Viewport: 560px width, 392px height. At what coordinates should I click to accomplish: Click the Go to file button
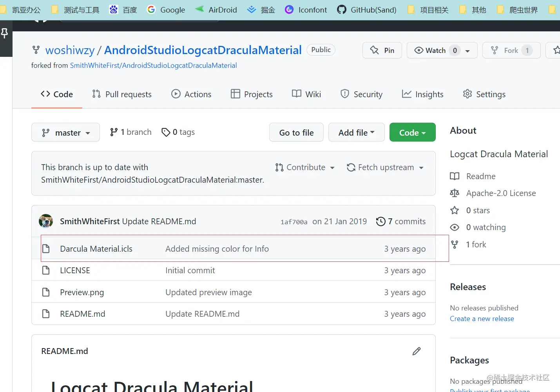tap(296, 132)
